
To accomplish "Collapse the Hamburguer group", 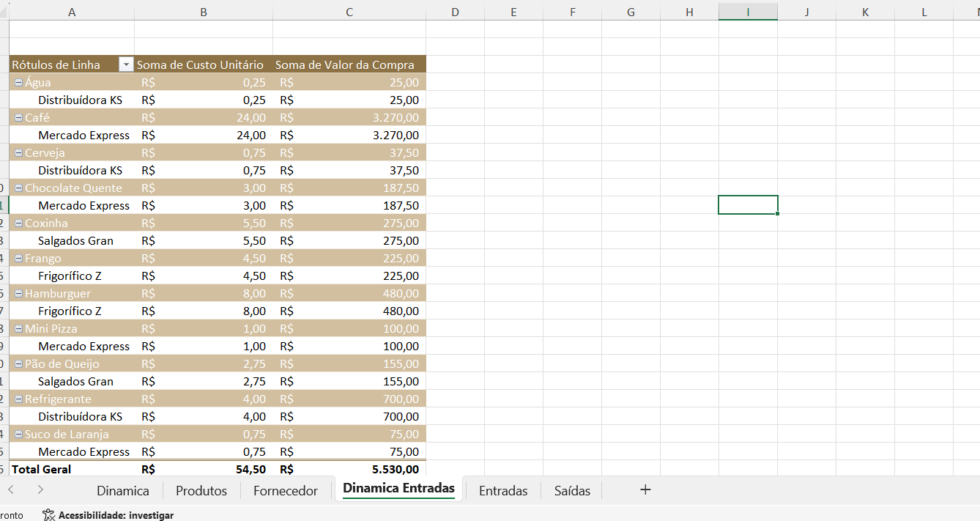I will [19, 294].
